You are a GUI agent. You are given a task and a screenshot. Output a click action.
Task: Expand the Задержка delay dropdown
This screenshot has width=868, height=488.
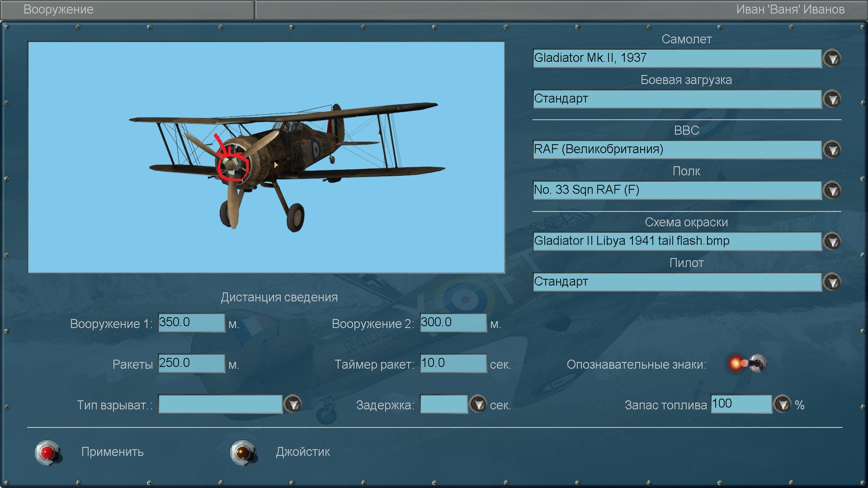click(x=478, y=404)
